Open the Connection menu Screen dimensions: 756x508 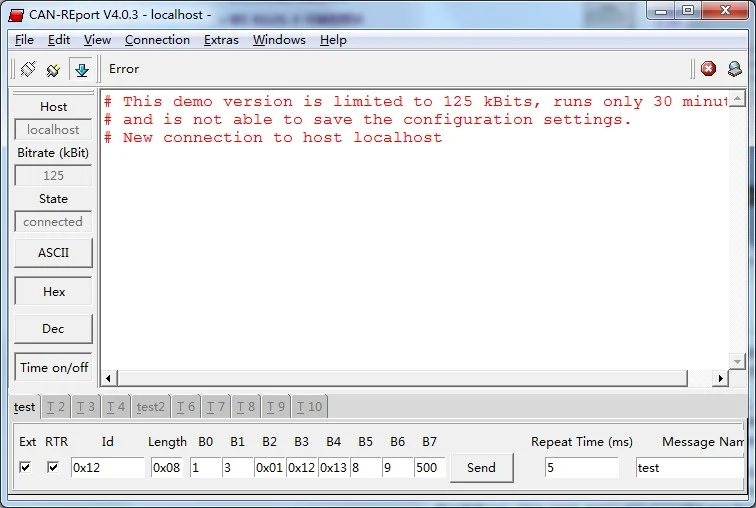coord(157,40)
